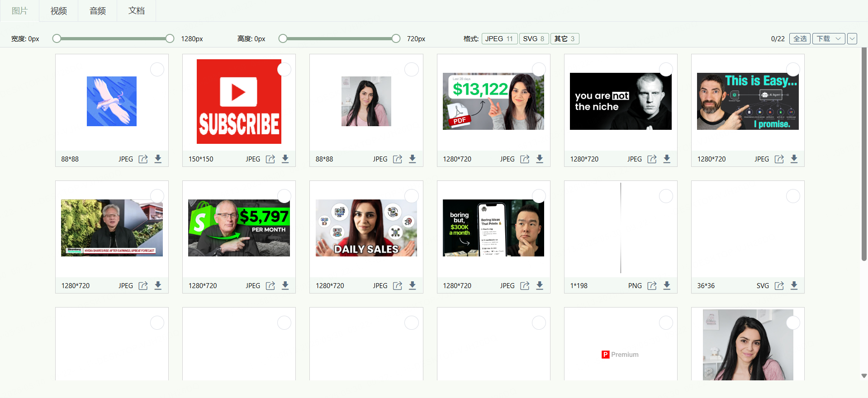
Task: Download the Bloomberg news thumbnail
Action: pos(158,286)
